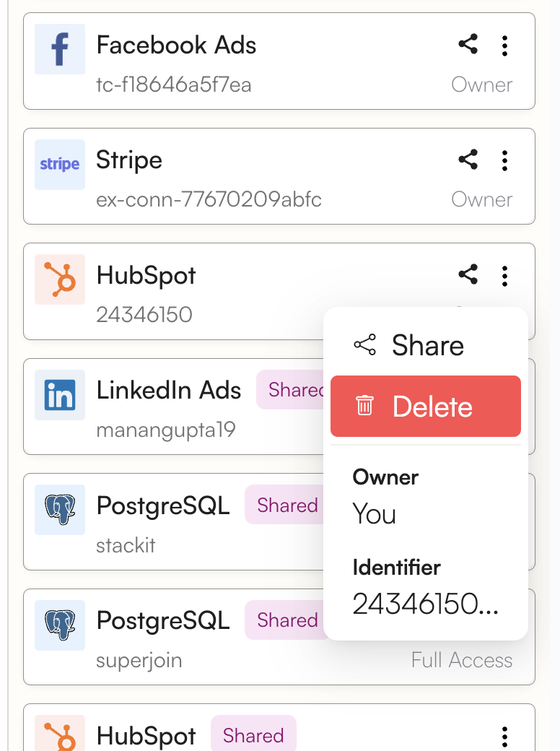Open more options for Facebook Ads

[x=504, y=45]
